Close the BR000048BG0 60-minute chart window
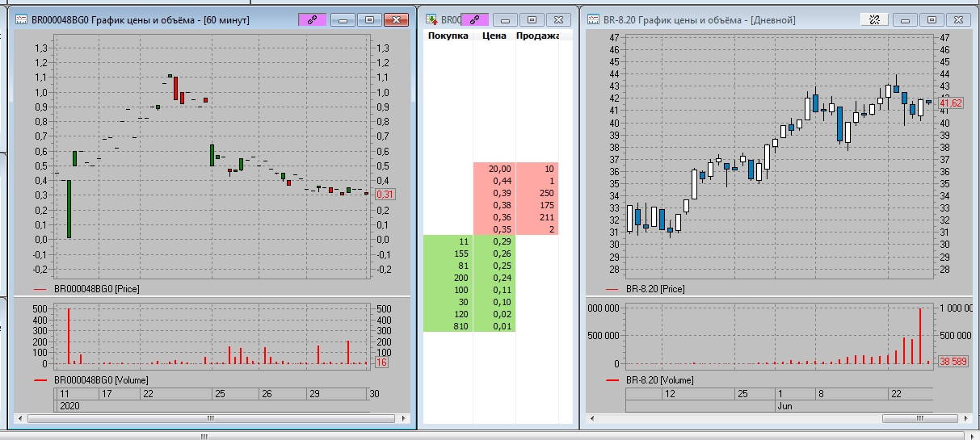Image resolution: width=980 pixels, height=440 pixels. tap(396, 19)
